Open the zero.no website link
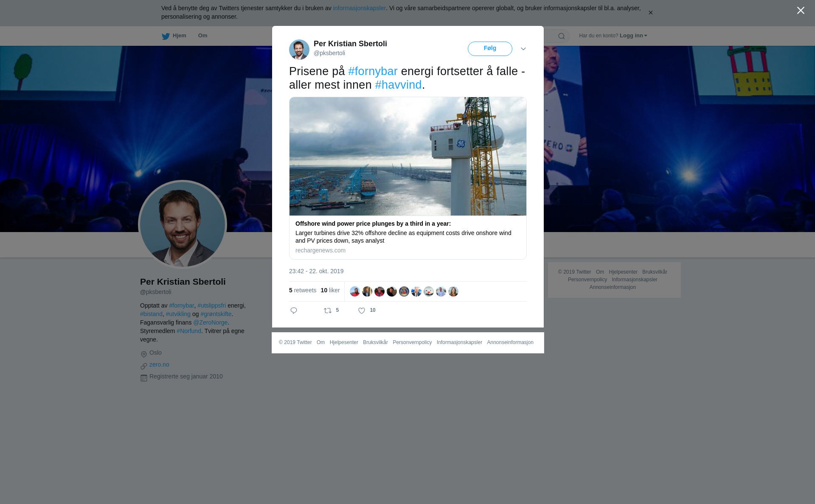The image size is (815, 504). (159, 364)
